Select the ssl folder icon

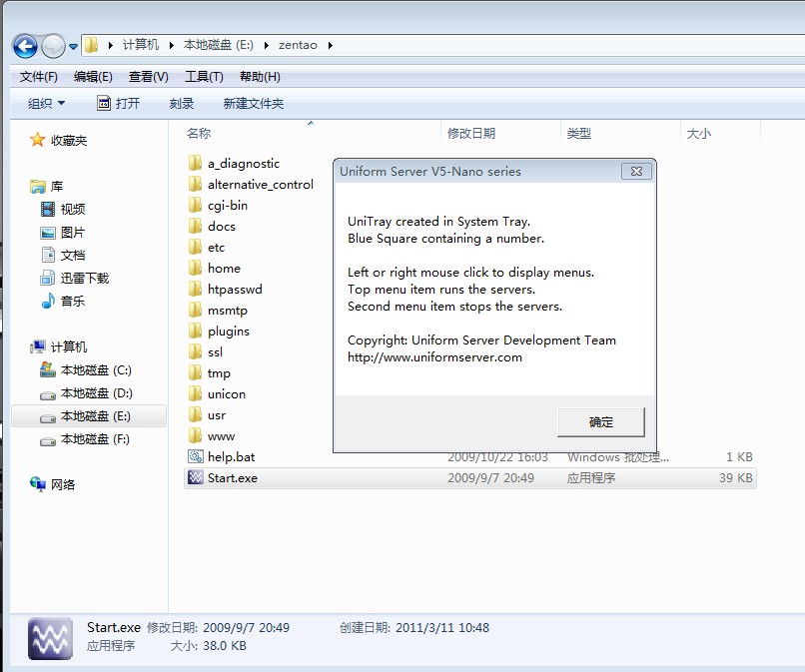coord(195,352)
